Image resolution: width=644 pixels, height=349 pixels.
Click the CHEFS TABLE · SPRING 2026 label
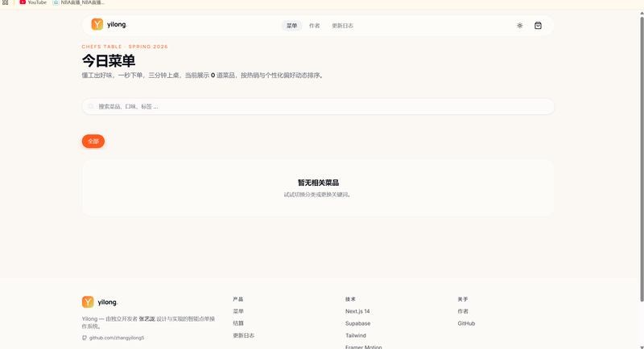point(125,47)
